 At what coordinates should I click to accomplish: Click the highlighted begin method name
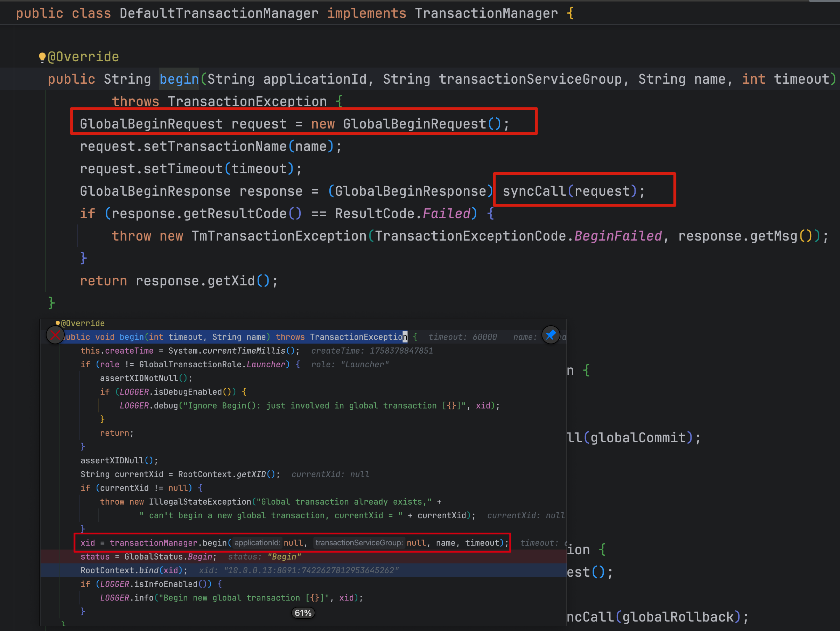click(179, 79)
